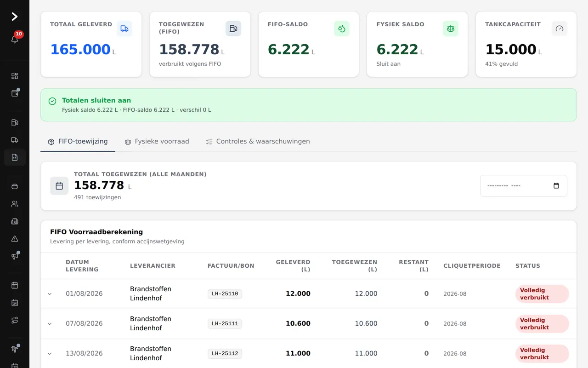Click Volledig verbruikt status for 01/08/2026
Viewport: 588px width, 368px height.
[542, 294]
